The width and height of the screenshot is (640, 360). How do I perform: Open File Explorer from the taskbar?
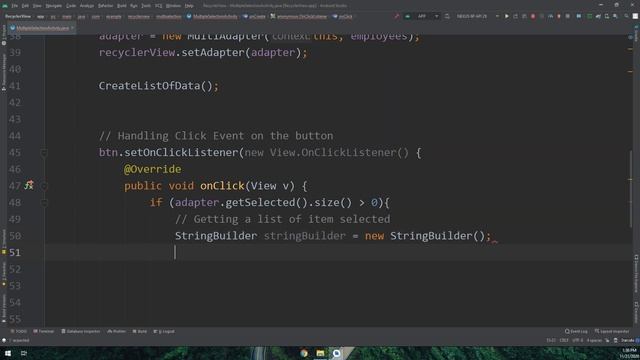coord(320,353)
